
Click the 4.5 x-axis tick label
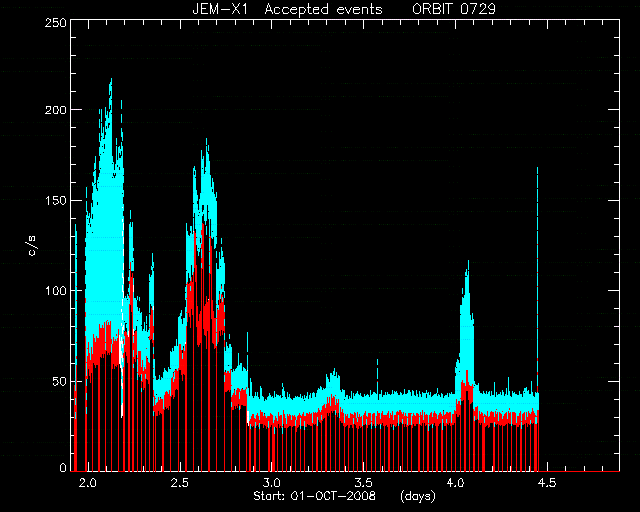coord(547,483)
